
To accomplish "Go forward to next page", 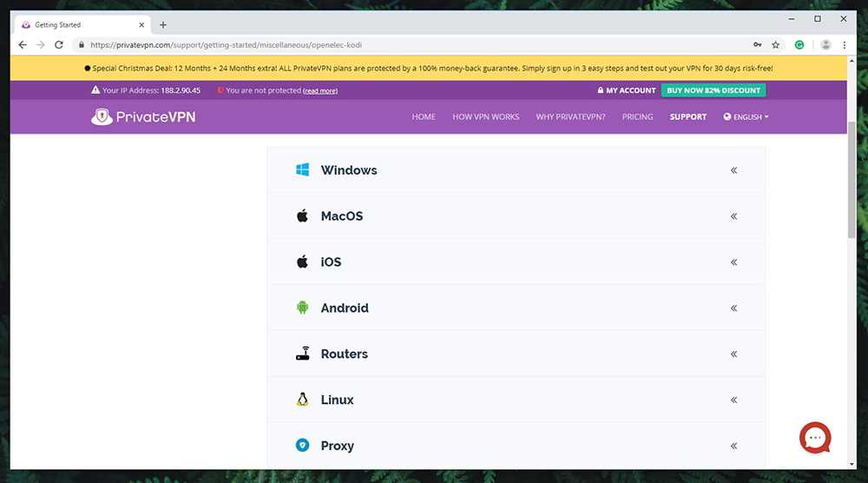I will click(x=41, y=45).
